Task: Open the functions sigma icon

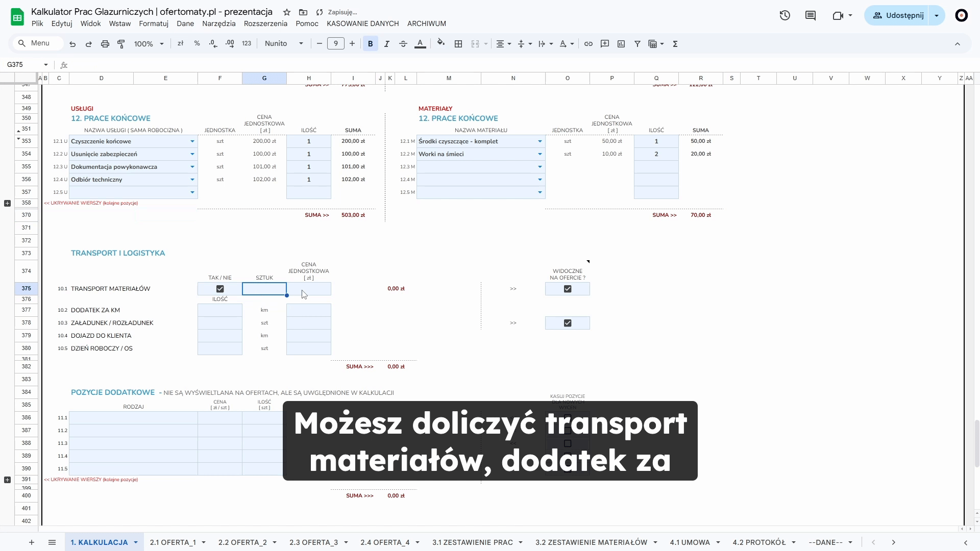Action: (x=675, y=44)
